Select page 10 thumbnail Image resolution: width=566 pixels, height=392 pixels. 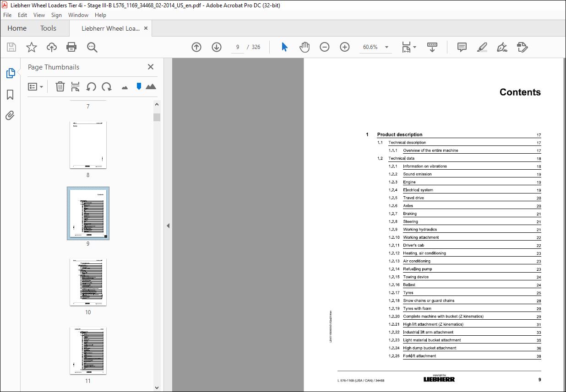tap(88, 282)
